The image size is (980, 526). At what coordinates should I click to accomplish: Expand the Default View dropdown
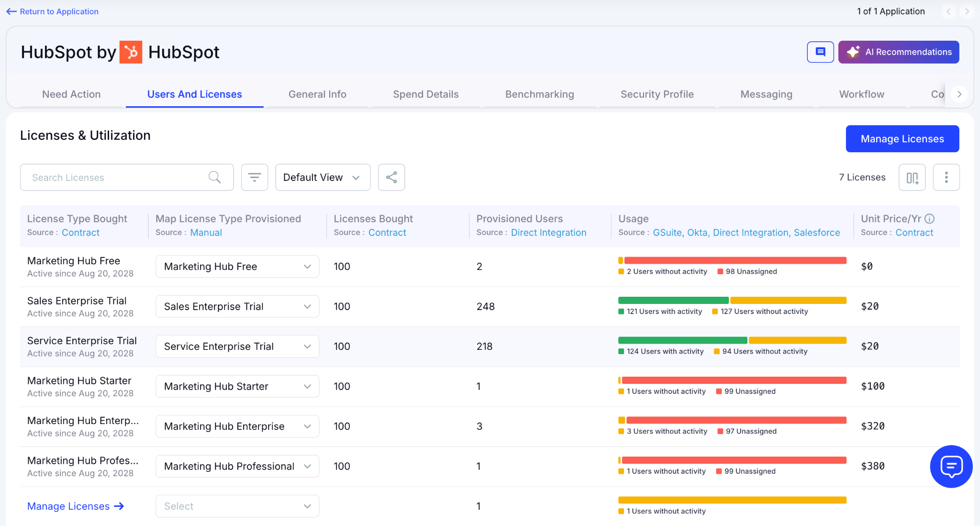coord(323,178)
